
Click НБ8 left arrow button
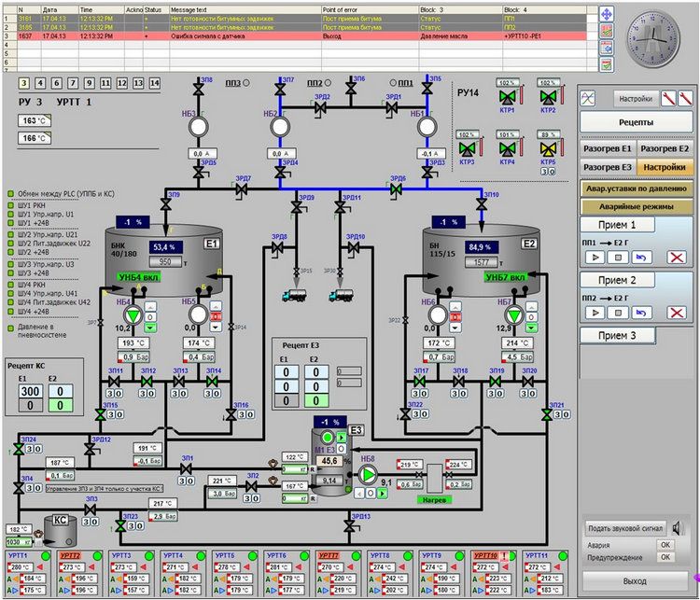pos(360,494)
